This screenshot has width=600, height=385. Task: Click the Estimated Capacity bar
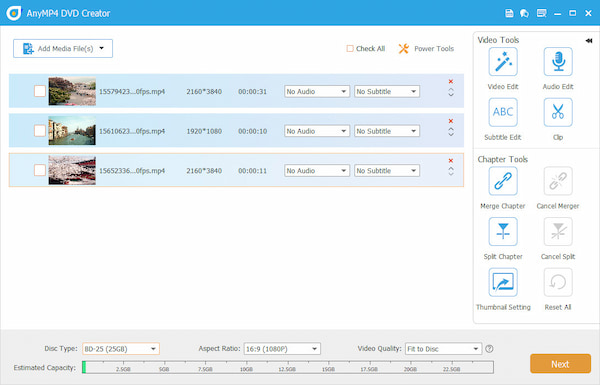(x=288, y=367)
